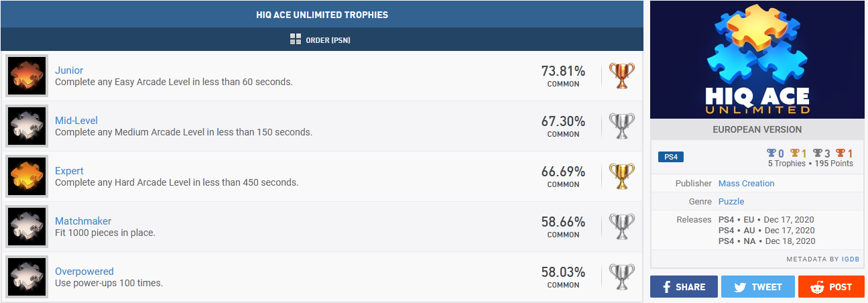The height and width of the screenshot is (303, 868).
Task: Click the HIQ Ace Unlimited cover image
Action: coord(757,60)
